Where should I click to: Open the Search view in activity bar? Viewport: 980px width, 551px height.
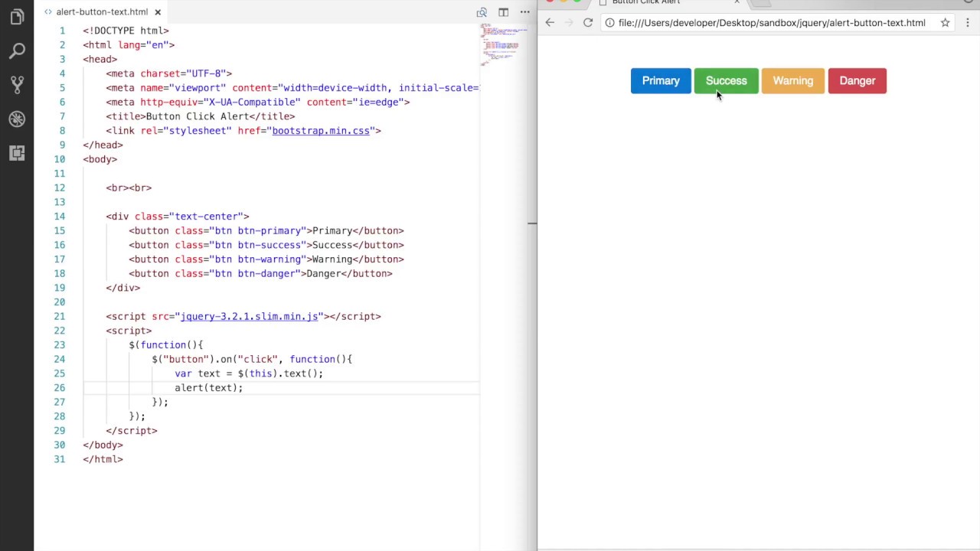click(x=17, y=51)
